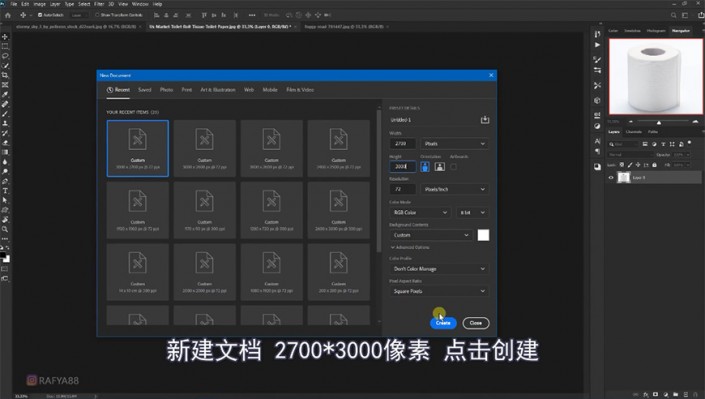This screenshot has height=399, width=705.
Task: Open the Window menu
Action: pyautogui.click(x=140, y=4)
